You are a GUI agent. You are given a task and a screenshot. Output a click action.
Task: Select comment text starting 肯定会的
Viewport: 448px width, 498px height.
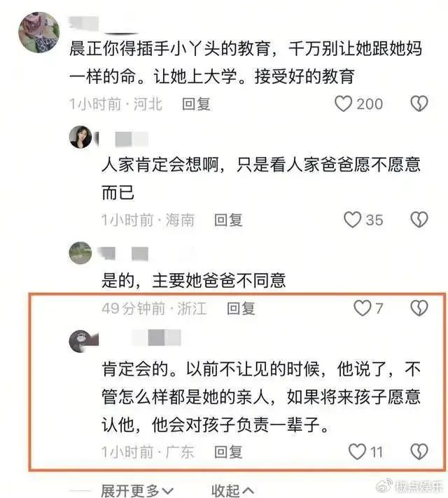pos(261,397)
